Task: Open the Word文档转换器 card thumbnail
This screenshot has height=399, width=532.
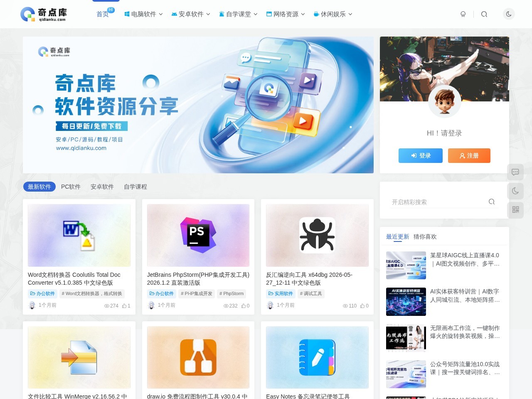Action: pos(79,235)
